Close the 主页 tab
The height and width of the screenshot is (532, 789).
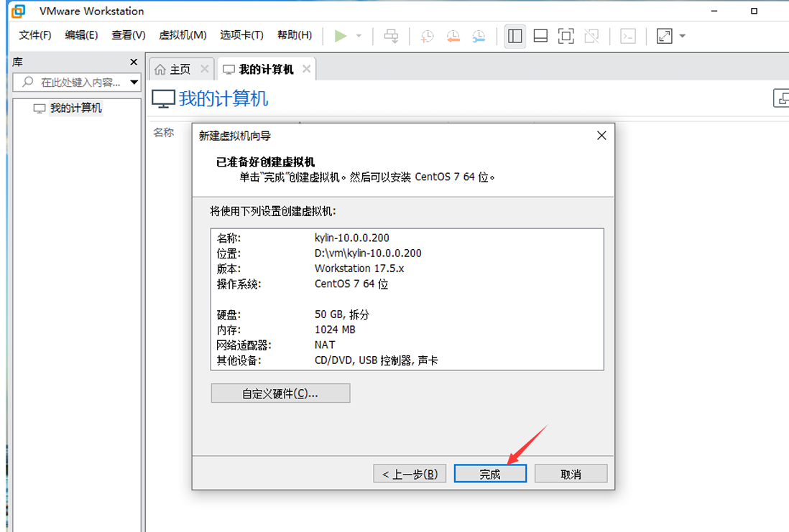tap(204, 69)
